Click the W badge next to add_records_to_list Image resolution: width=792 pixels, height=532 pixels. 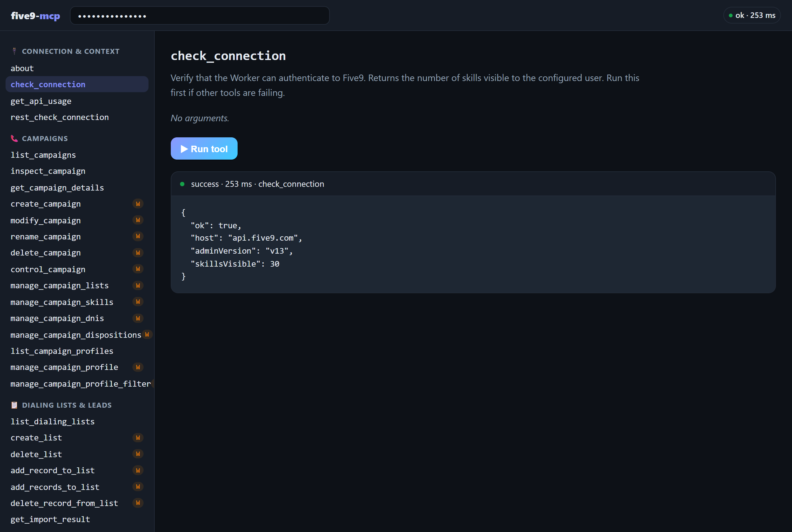(x=138, y=487)
